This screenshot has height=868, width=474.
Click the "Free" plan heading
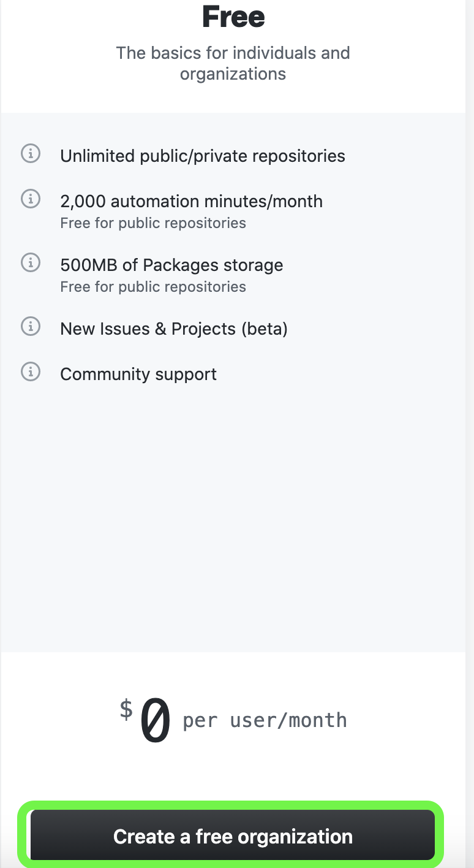(x=233, y=17)
